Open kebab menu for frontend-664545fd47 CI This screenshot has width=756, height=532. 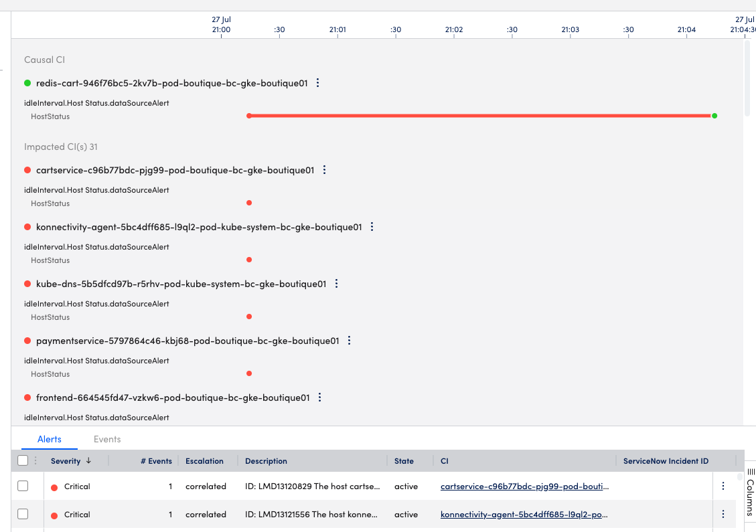[319, 397]
